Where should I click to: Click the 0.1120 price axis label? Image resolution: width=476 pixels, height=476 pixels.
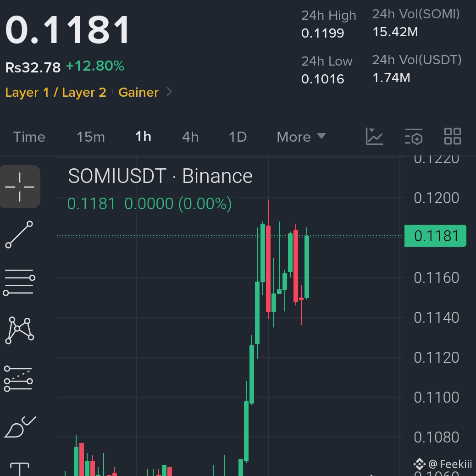[x=436, y=358]
